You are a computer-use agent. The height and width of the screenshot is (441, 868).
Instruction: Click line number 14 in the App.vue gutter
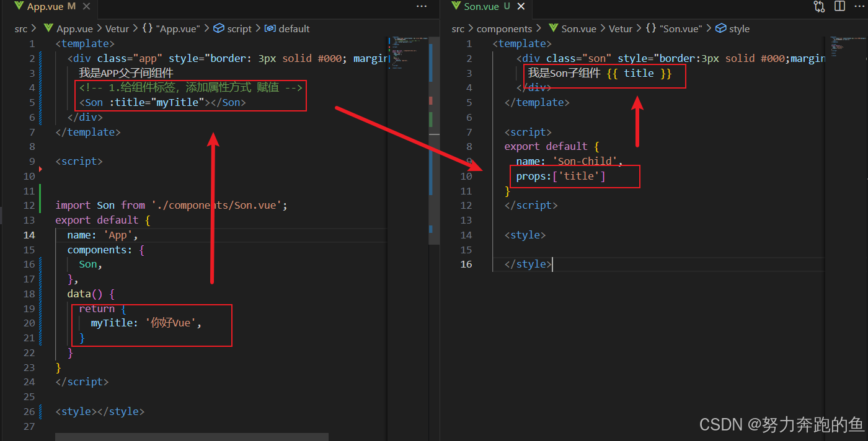point(29,235)
